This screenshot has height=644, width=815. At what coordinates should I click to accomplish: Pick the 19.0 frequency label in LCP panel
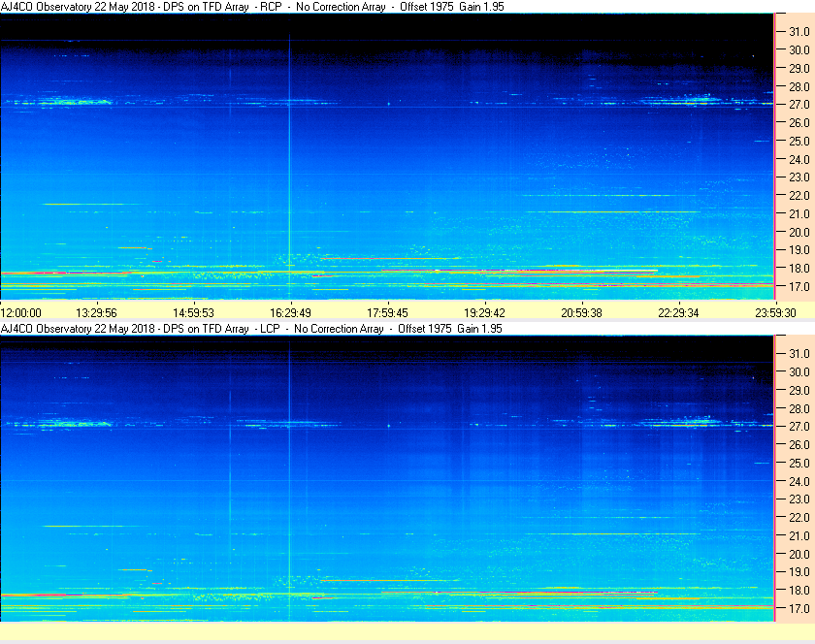[x=799, y=572]
